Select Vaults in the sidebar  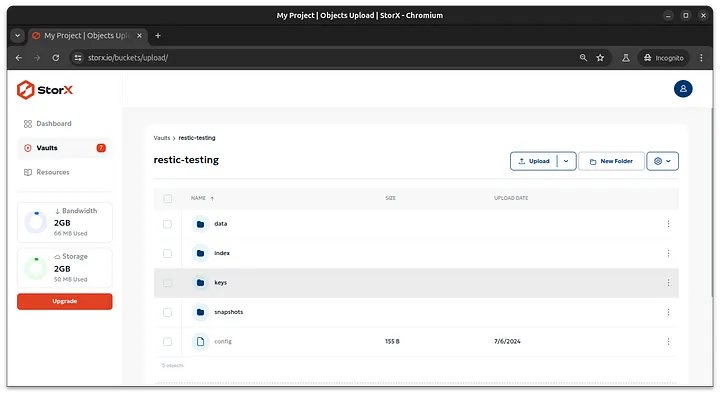65,148
